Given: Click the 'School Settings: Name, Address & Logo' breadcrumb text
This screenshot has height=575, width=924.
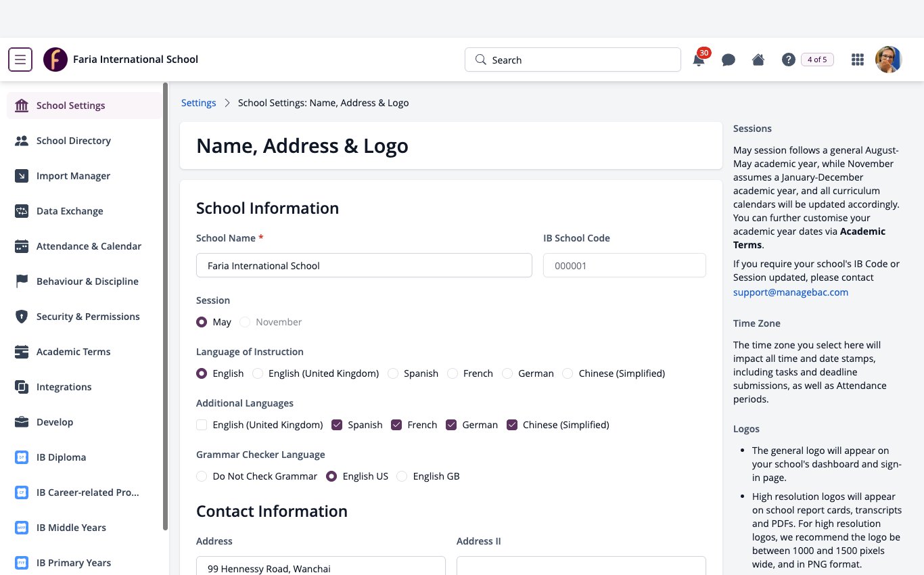Looking at the screenshot, I should (x=323, y=103).
